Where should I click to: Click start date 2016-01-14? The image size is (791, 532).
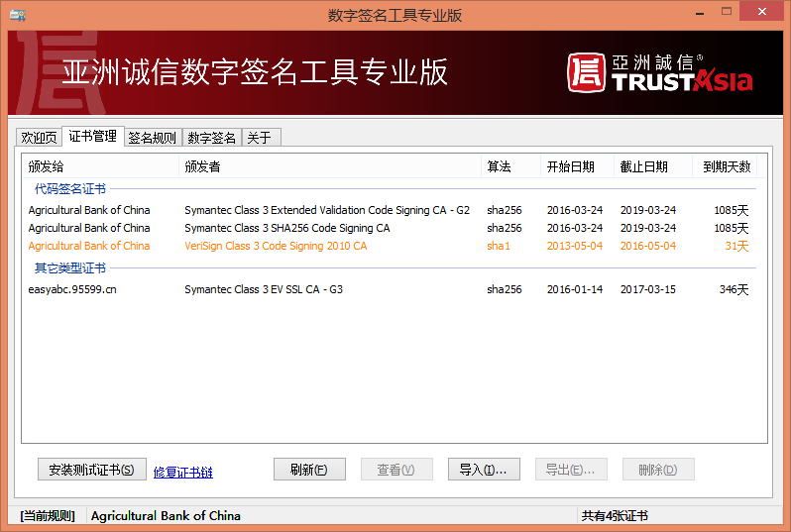(575, 289)
